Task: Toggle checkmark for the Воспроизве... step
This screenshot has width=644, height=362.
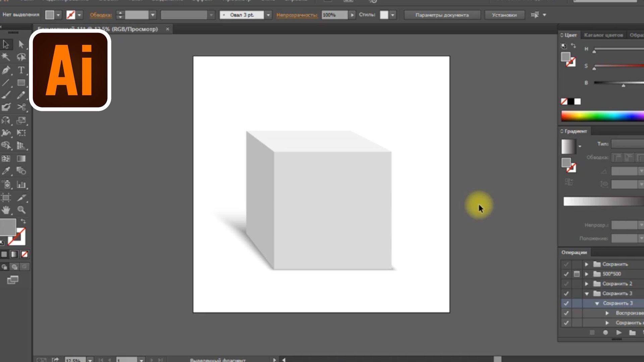Action: (566, 313)
